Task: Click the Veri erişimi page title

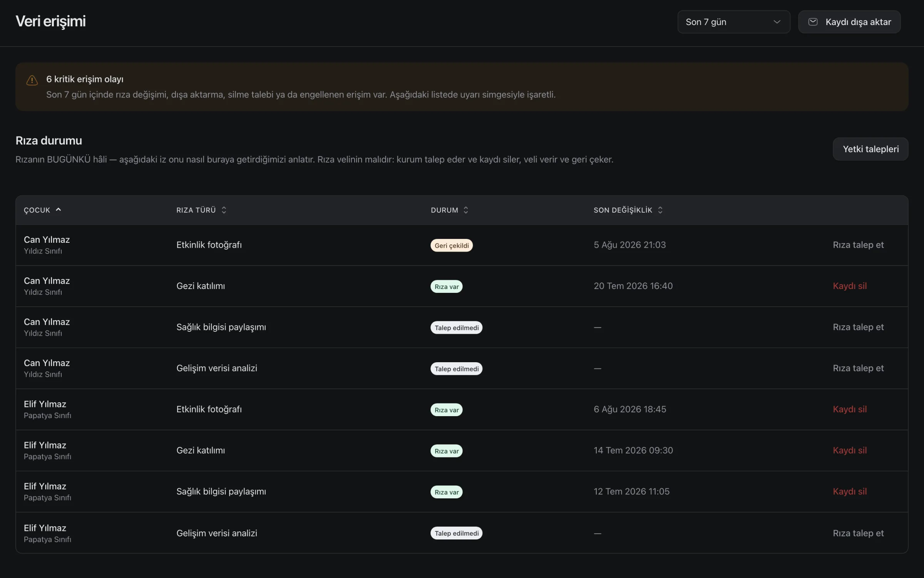Action: (x=50, y=21)
